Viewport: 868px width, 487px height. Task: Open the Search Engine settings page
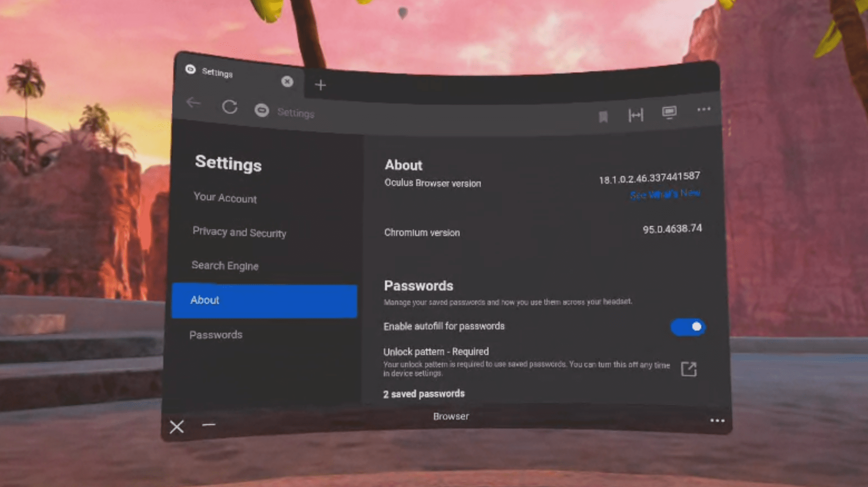pos(225,265)
